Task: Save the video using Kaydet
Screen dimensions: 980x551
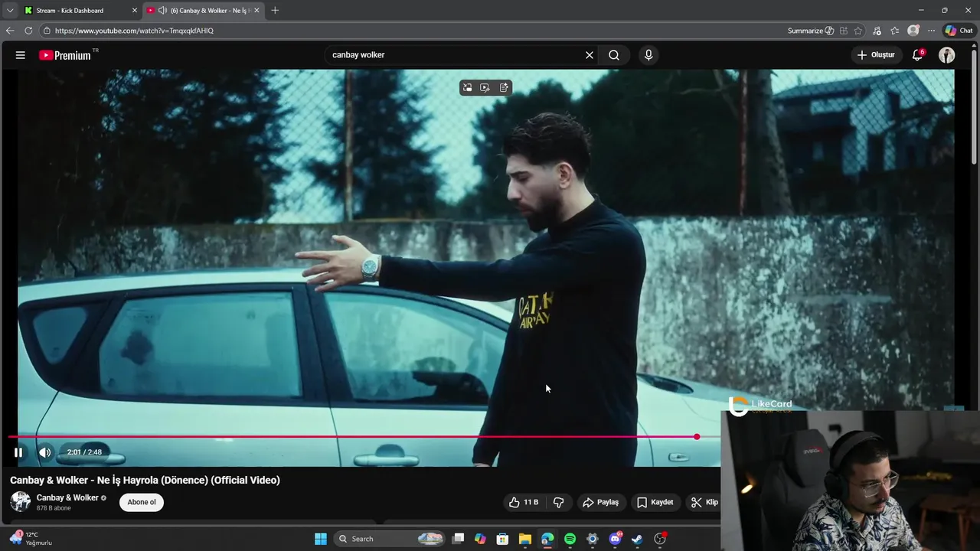Action: click(655, 502)
